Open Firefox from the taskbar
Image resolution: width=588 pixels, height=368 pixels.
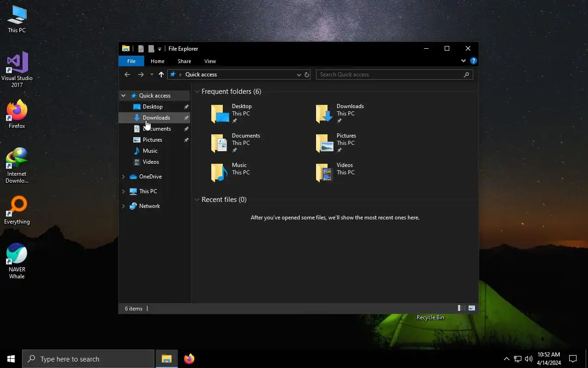(189, 359)
